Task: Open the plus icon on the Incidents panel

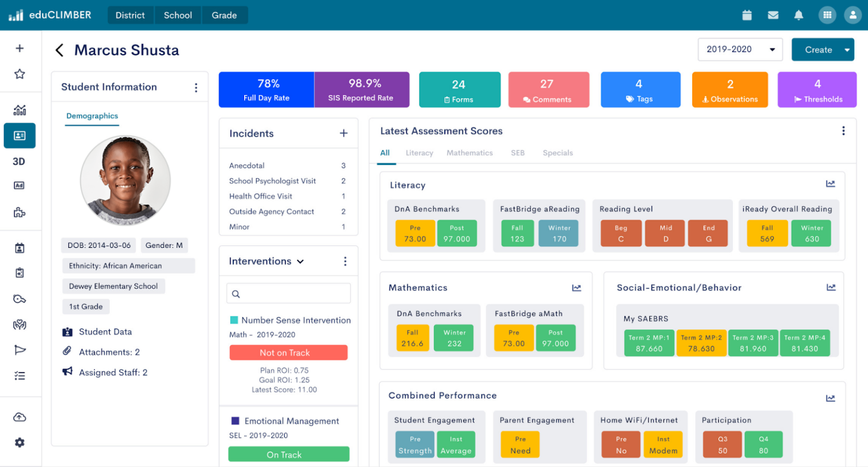Action: pyautogui.click(x=344, y=133)
